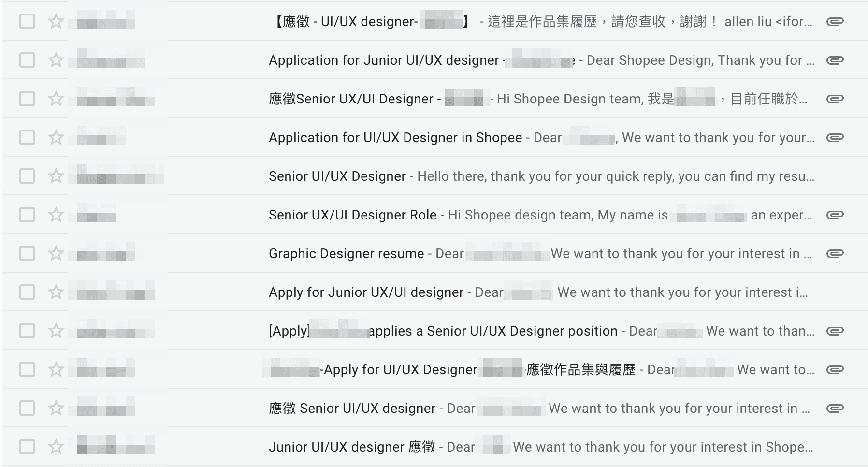Star the Graphic Designer resume email
Image resolution: width=868 pixels, height=467 pixels.
point(56,253)
